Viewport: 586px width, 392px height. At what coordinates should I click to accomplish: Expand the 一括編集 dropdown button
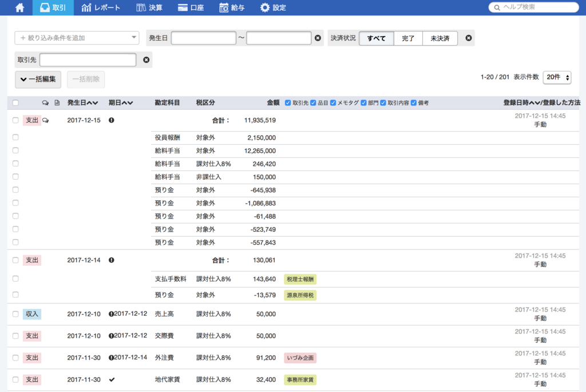(38, 79)
